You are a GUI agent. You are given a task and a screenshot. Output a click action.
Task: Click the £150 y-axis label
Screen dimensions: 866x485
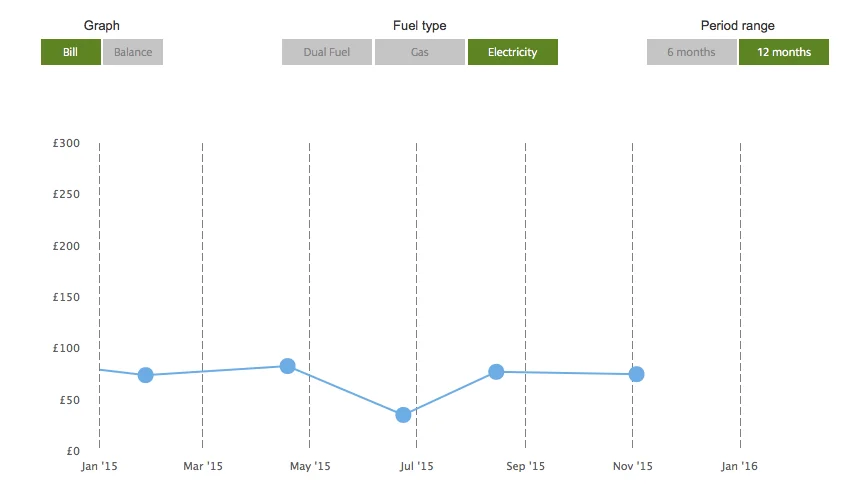(66, 297)
